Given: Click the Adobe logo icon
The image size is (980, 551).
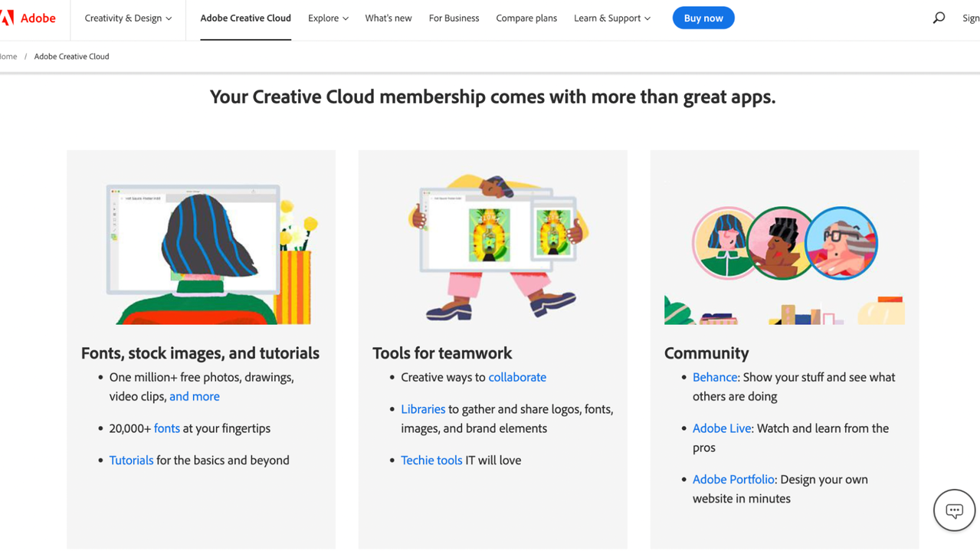Looking at the screenshot, I should click(x=8, y=18).
